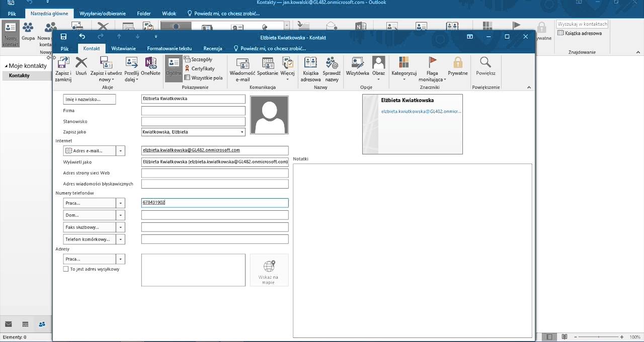
Task: Open Plik tab in contact window
Action: 64,49
